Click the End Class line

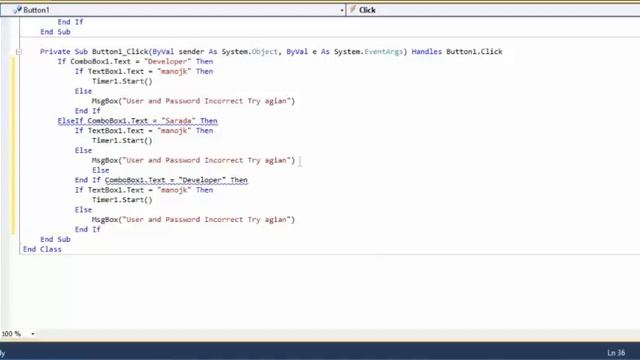(x=42, y=249)
